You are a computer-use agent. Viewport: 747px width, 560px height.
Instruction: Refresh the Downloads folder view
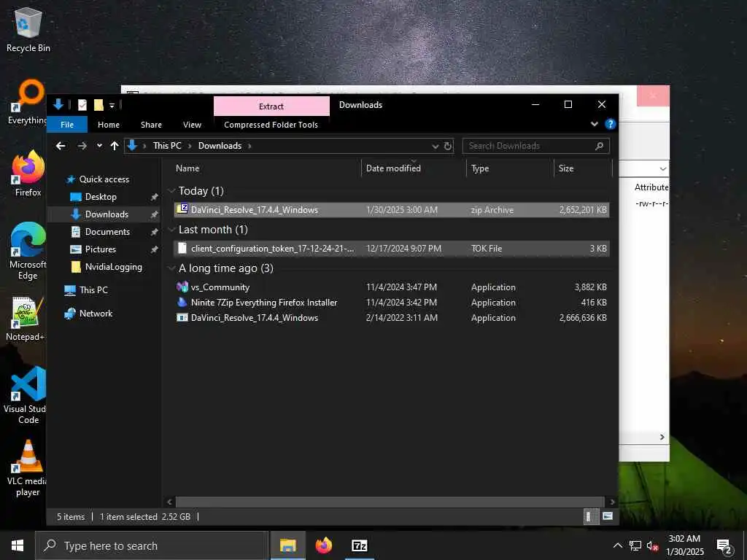click(448, 146)
